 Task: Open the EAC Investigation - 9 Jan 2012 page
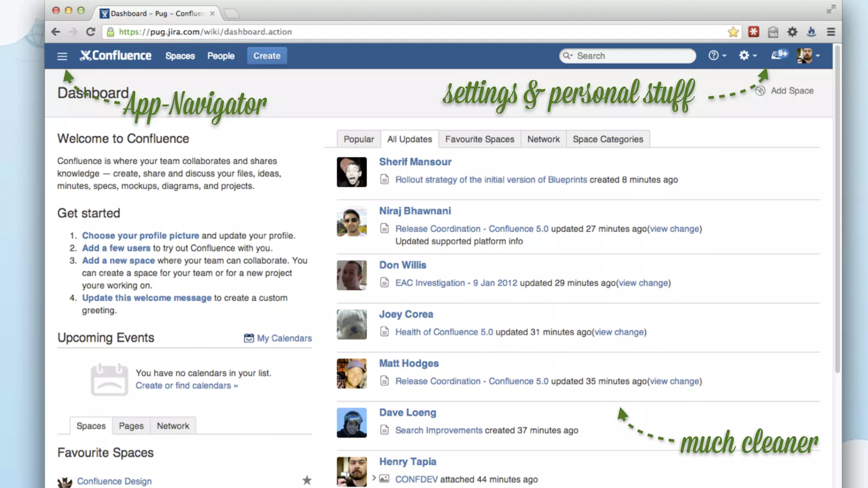tap(456, 283)
